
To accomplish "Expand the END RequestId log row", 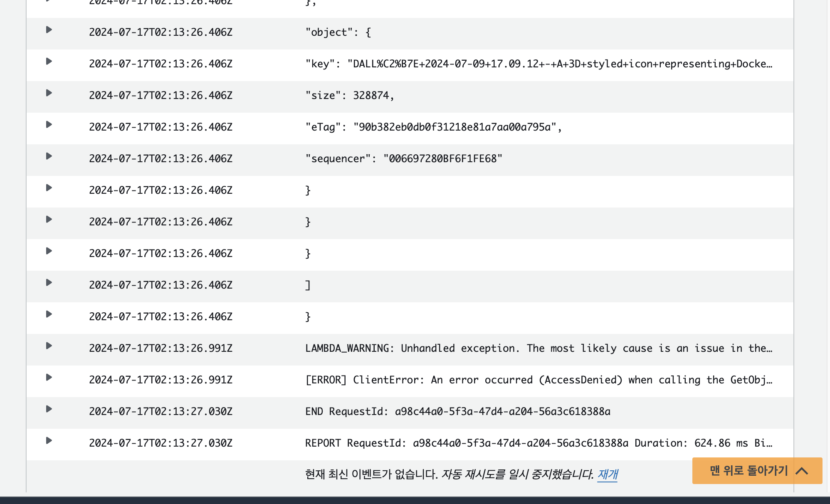I will (x=49, y=409).
